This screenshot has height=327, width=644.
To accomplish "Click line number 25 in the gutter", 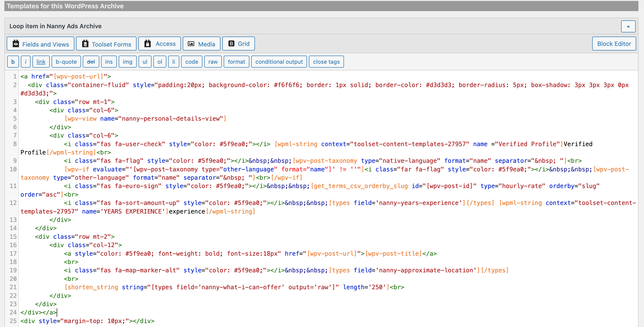I will click(x=13, y=321).
